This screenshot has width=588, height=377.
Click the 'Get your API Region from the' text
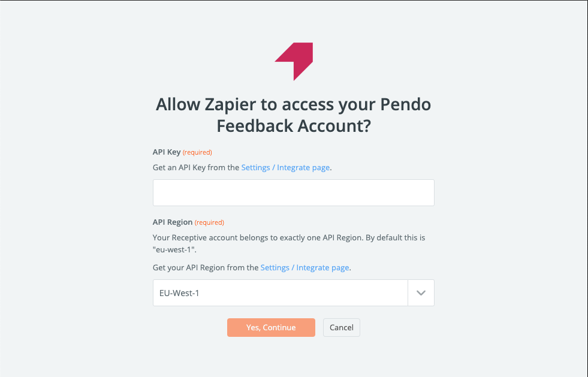206,268
